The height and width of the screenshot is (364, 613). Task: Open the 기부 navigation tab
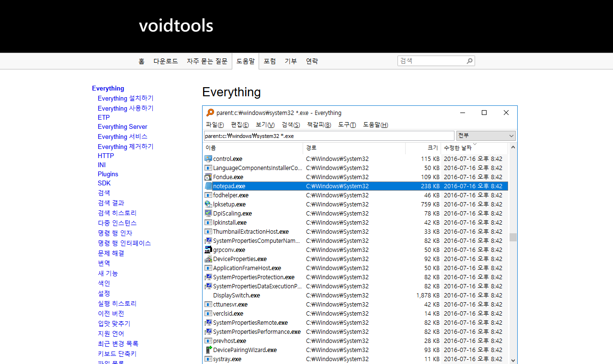(291, 61)
